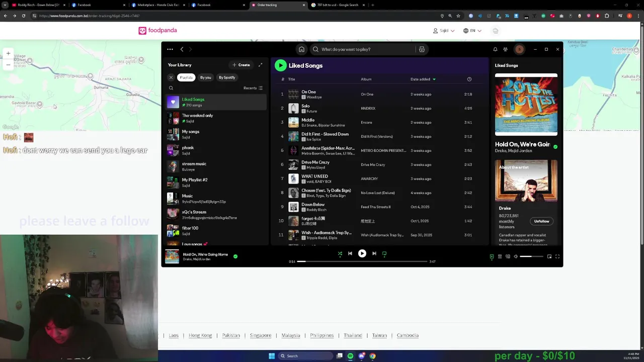
Task: Open Chrome extensions puzzle icon
Action: 607,16
